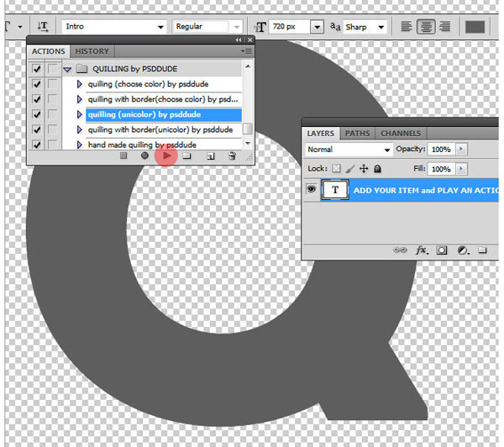Expand quilling with border(choose color) action
The width and height of the screenshot is (504, 447).
(x=80, y=99)
